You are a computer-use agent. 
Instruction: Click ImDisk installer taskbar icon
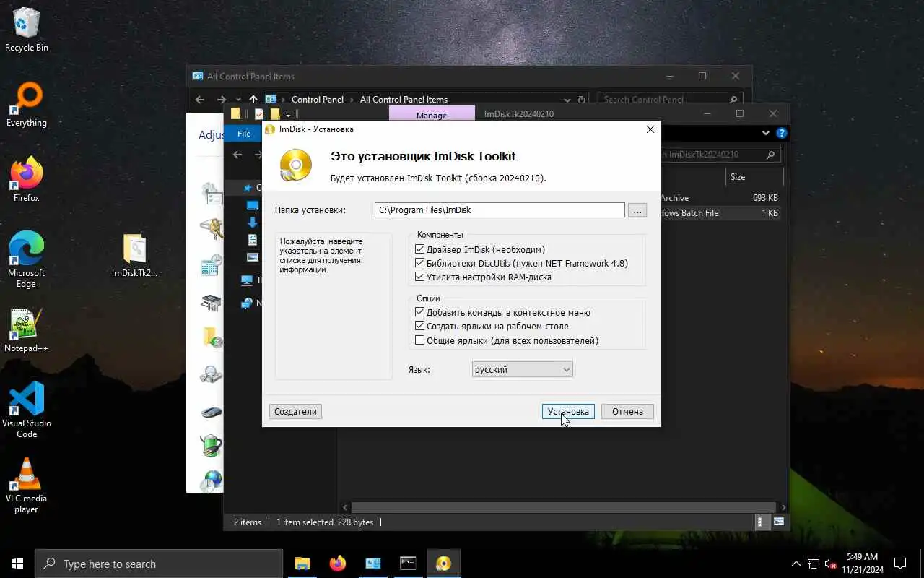coord(443,564)
